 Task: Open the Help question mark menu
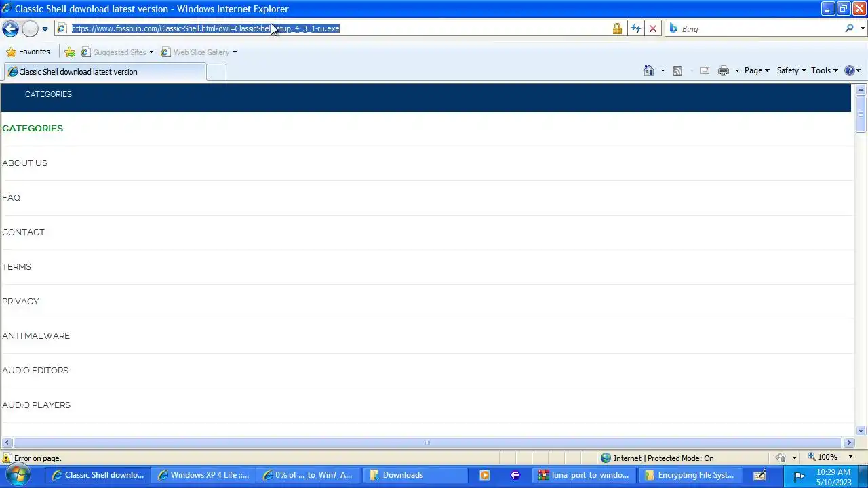pyautogui.click(x=852, y=70)
